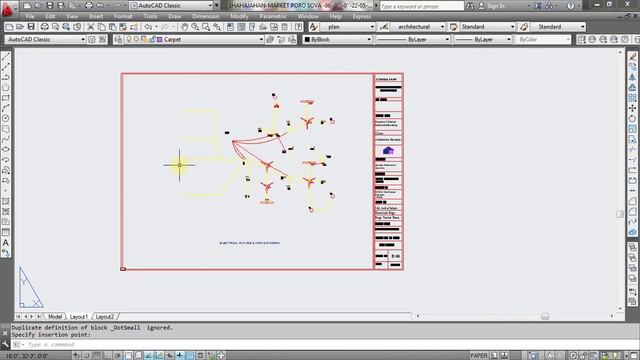The height and width of the screenshot is (360, 640).
Task: Click the Layer Previous icon
Action: [x=281, y=40]
